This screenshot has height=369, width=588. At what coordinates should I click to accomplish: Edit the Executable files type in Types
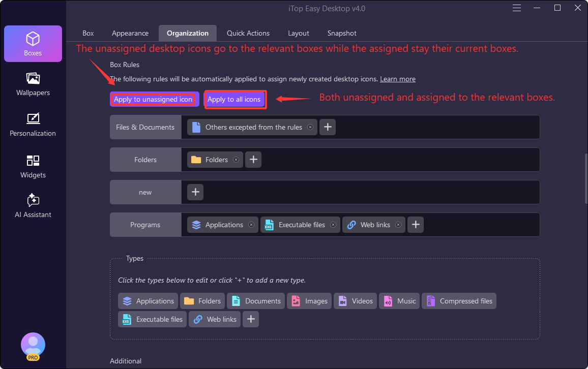point(152,319)
